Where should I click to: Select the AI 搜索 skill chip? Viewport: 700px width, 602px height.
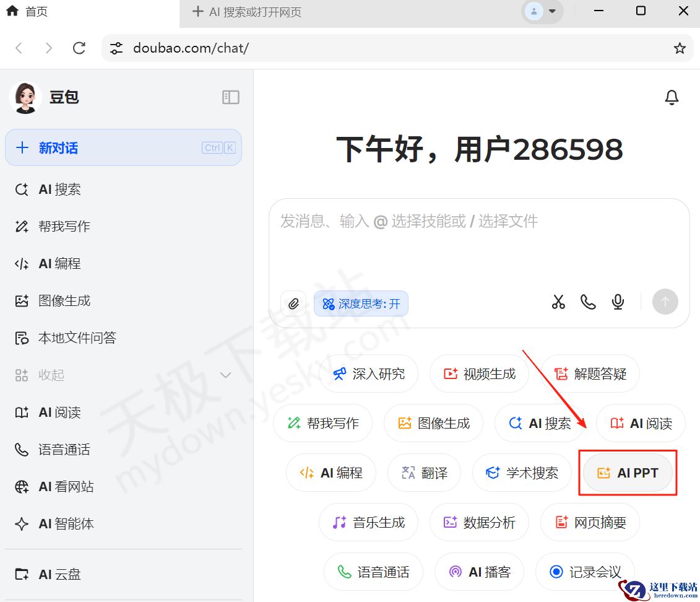540,423
